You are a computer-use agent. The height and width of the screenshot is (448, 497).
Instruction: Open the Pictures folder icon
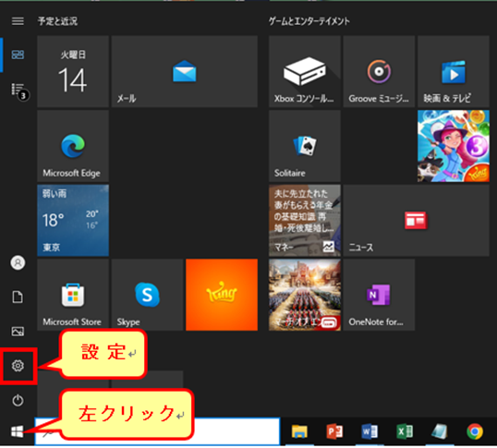[x=18, y=332]
